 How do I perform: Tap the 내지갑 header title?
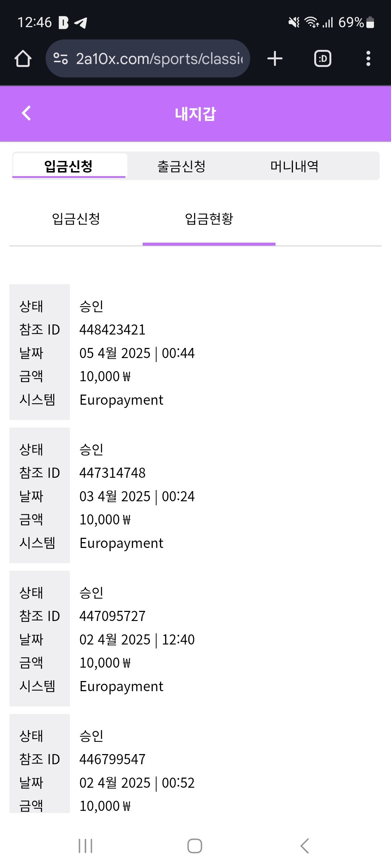pyautogui.click(x=195, y=114)
